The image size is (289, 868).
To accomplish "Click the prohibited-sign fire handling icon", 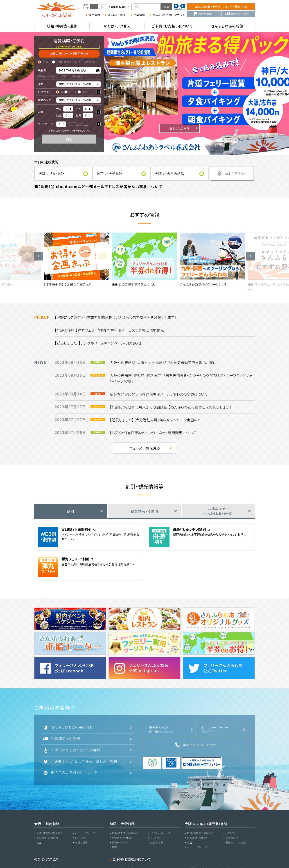I will click(45, 773).
